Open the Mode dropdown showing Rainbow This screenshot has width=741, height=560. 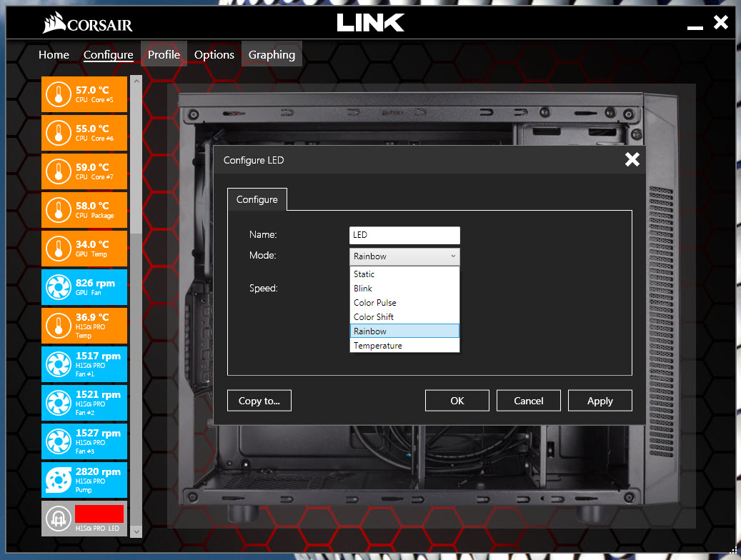404,256
